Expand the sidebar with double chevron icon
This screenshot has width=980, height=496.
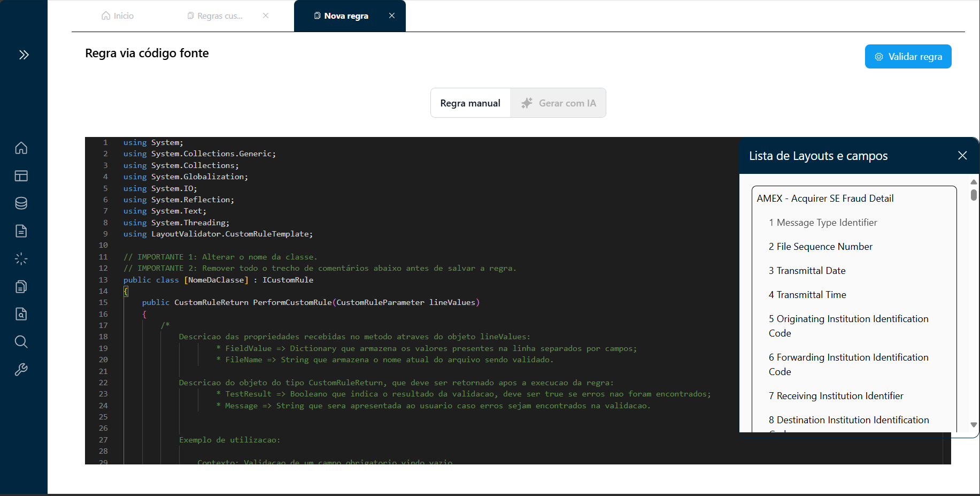click(x=24, y=55)
